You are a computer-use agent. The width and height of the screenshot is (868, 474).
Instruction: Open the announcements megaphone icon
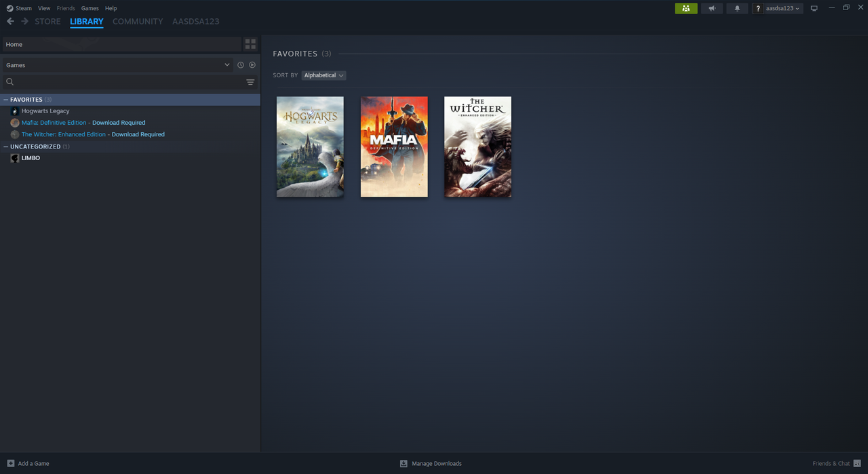click(712, 8)
